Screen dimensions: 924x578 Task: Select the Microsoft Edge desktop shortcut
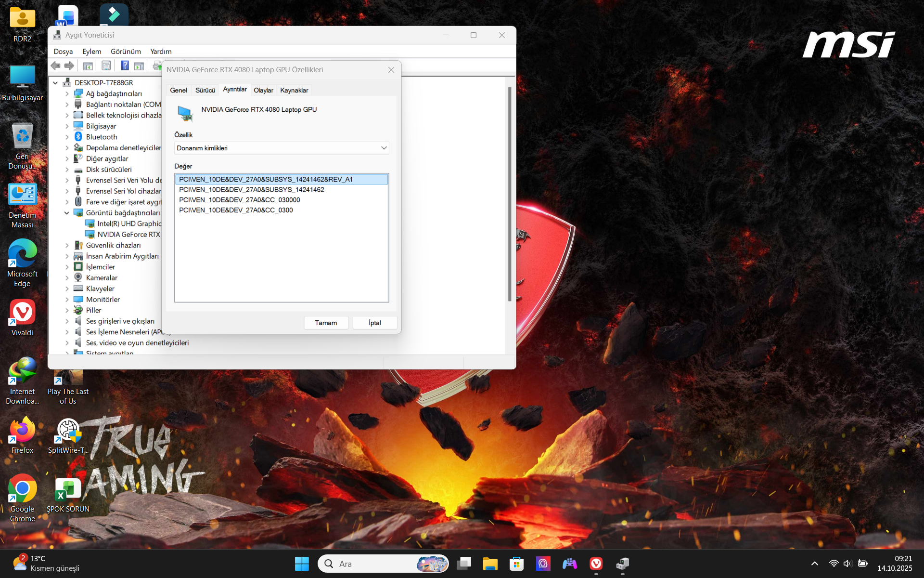[22, 263]
